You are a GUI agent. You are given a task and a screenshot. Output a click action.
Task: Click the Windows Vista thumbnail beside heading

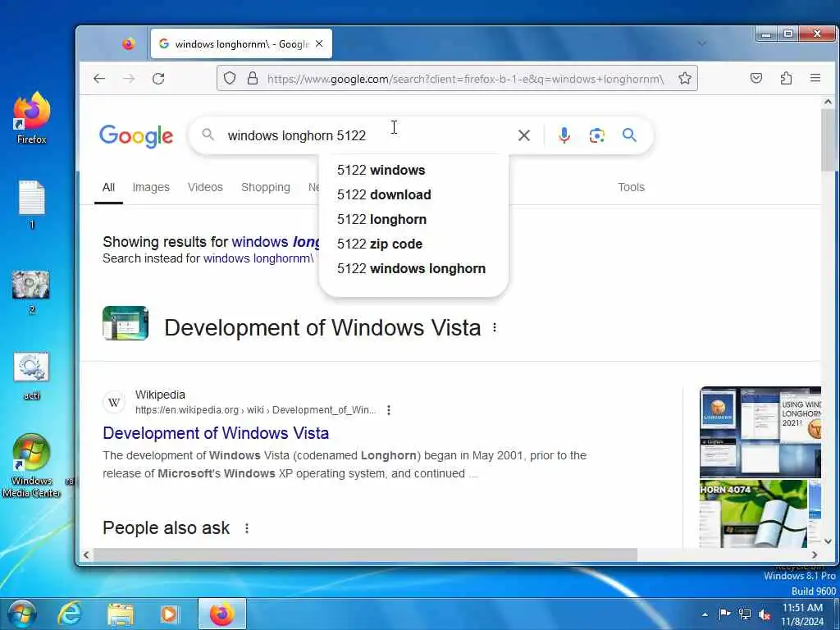point(126,323)
